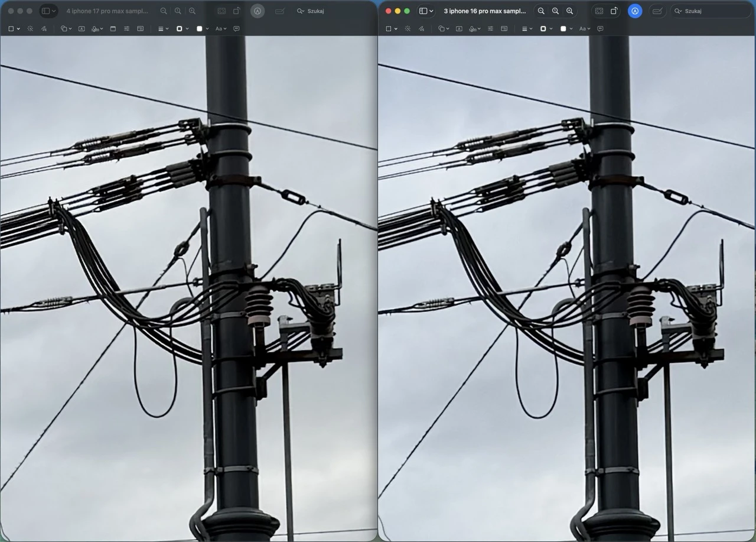
Task: Activate window titled 4 iphone 17 pro max
Action: (107, 11)
